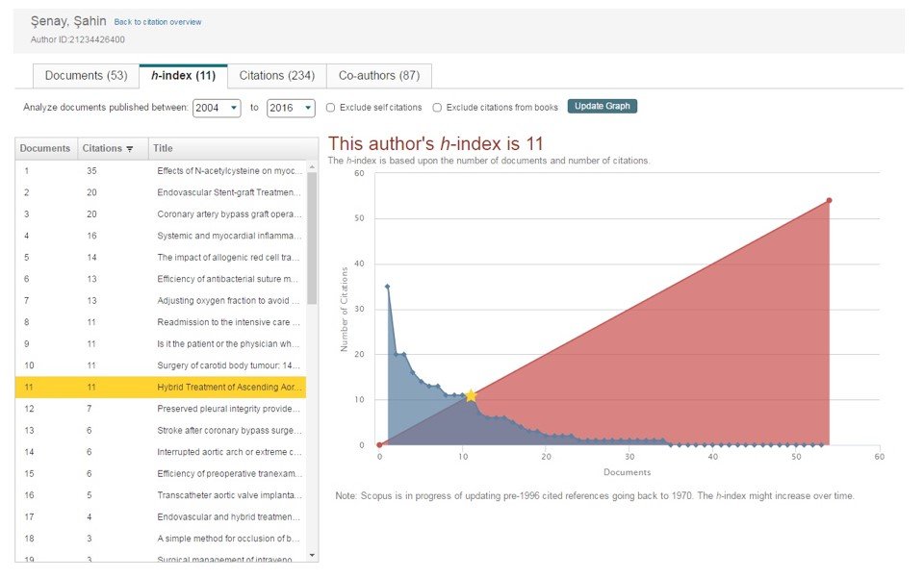Select row 'Preserved pleural integrity provide...'

[161, 409]
